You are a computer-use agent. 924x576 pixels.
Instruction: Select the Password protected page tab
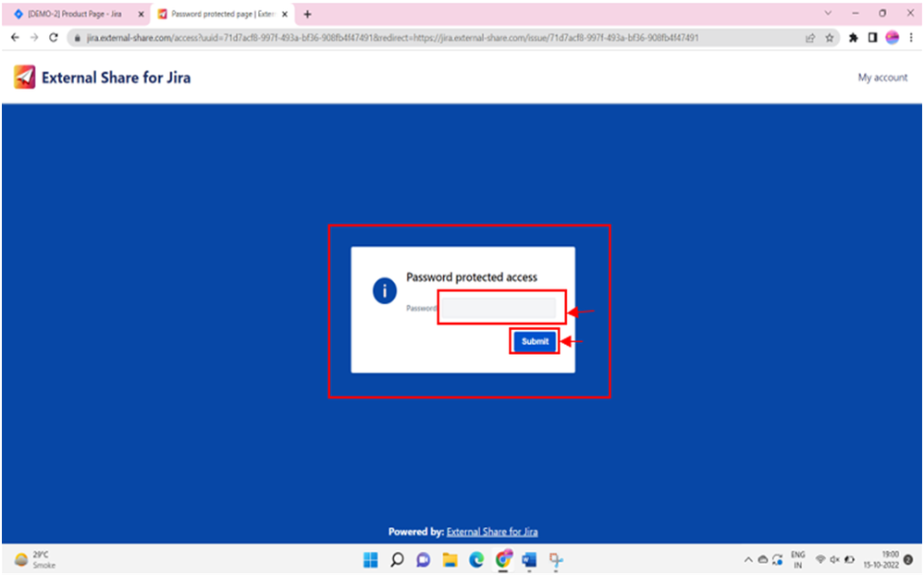(223, 14)
